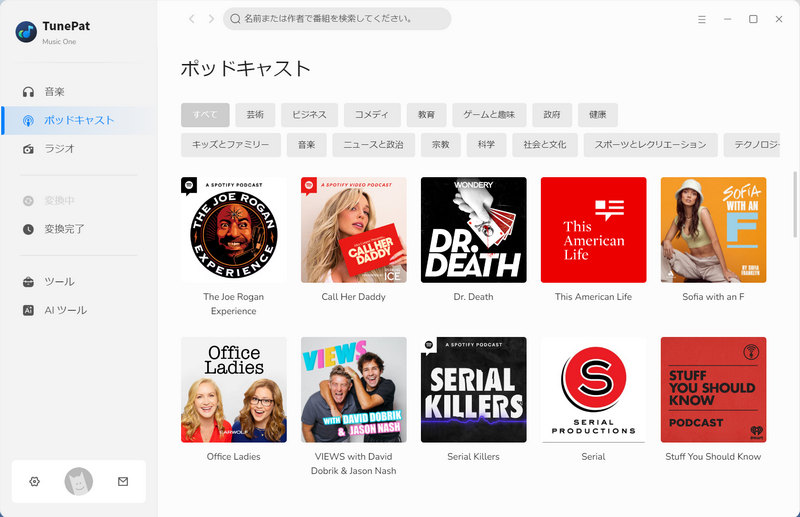Click the 'Sofia with an F' title

713,297
